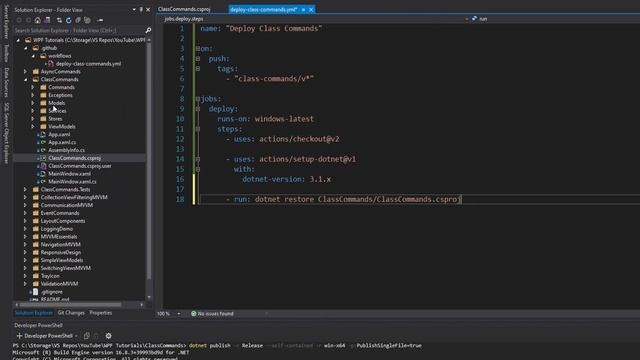Screen dimensions: 640x360
Task: Go forward in Solution Explorer toolbar
Action: pos(28,20)
